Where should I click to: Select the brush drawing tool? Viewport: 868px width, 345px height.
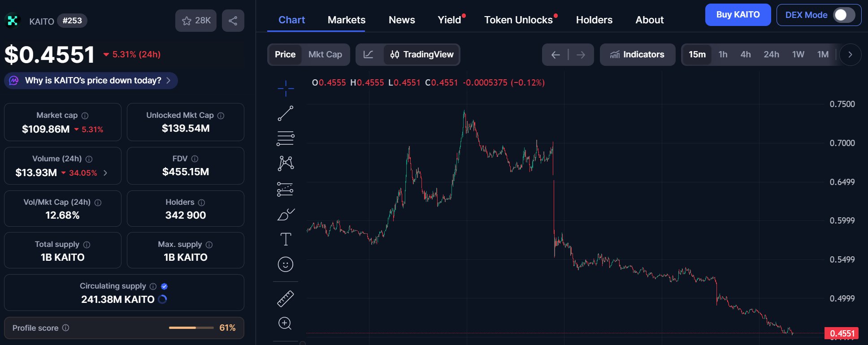[286, 215]
